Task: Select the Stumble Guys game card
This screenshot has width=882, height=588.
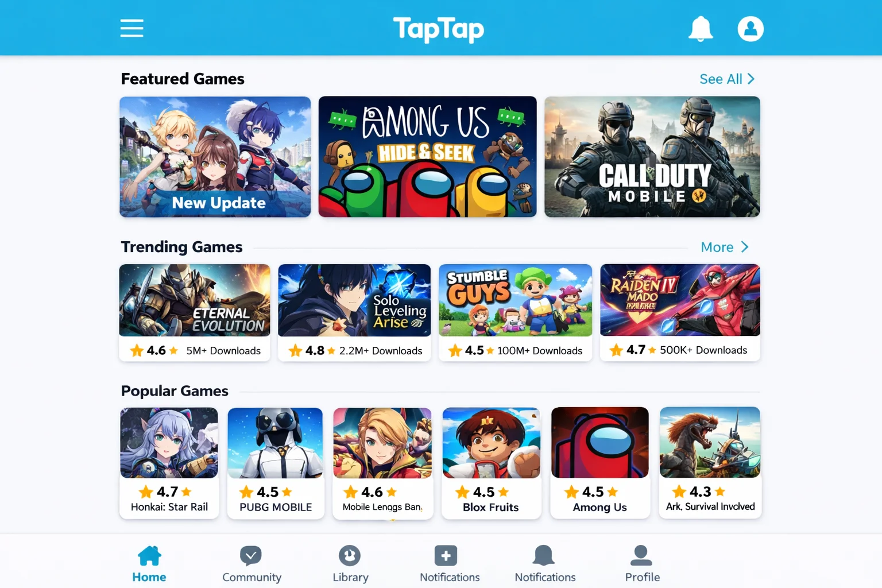Action: coord(515,312)
